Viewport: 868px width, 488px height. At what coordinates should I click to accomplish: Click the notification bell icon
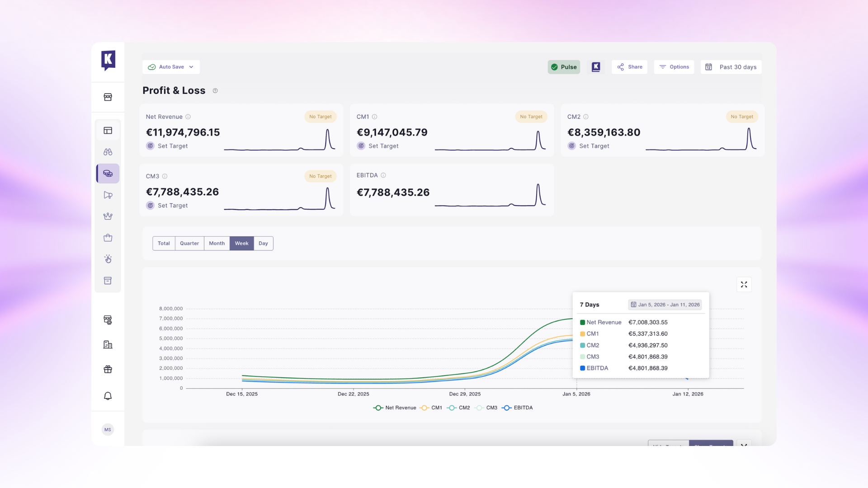pos(108,396)
